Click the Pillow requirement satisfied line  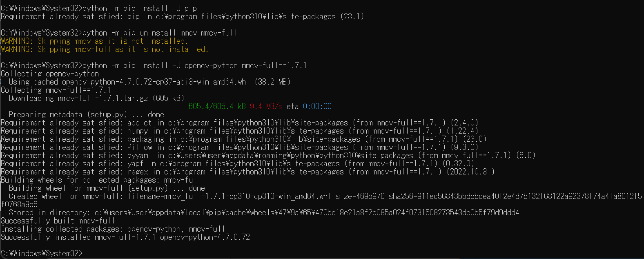coord(239,147)
